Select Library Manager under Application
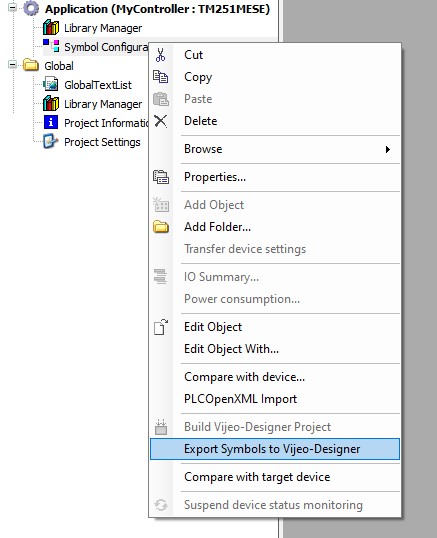The height and width of the screenshot is (538, 437). pyautogui.click(x=103, y=28)
